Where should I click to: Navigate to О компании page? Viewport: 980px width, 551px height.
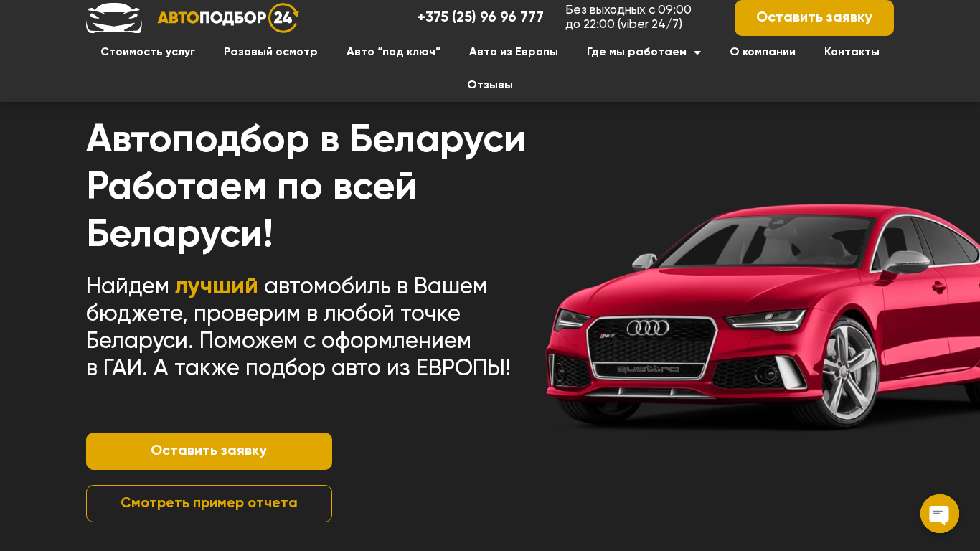coord(763,52)
